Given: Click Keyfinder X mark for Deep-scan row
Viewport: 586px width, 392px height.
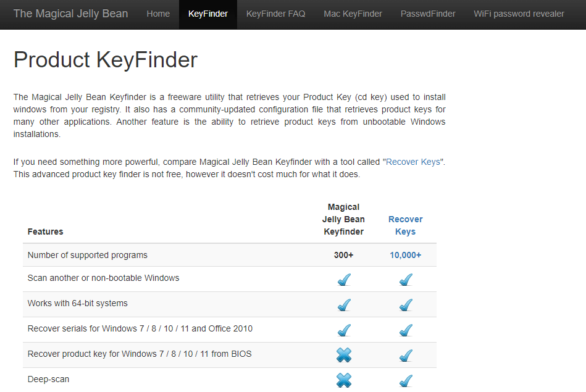Looking at the screenshot, I should click(x=344, y=380).
